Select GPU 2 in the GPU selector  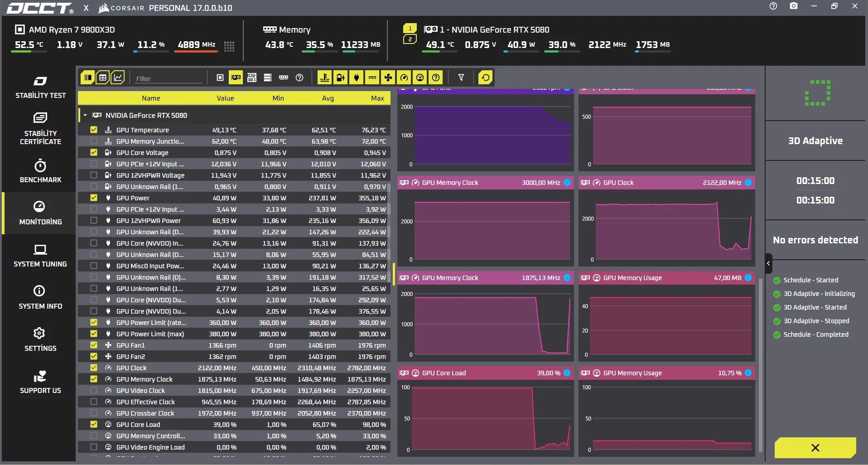click(410, 39)
